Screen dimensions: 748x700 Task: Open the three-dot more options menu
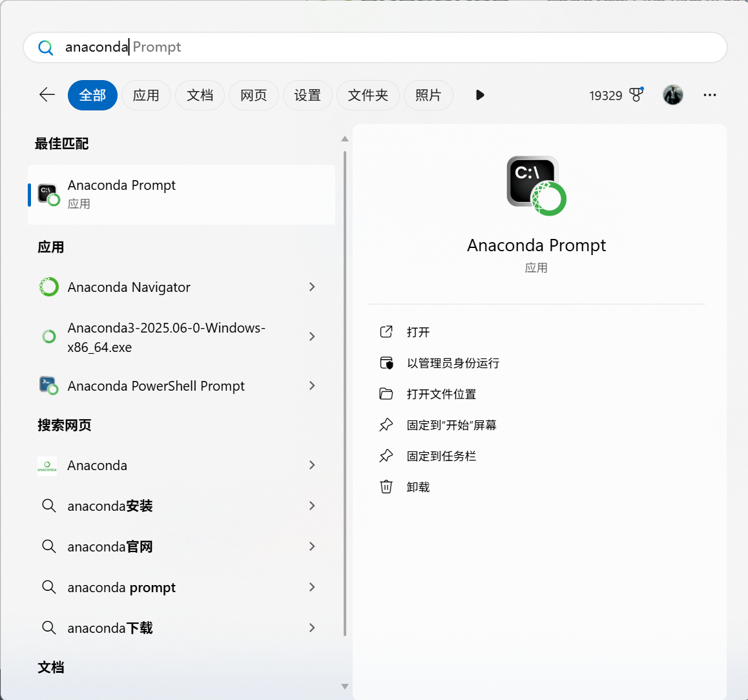709,95
